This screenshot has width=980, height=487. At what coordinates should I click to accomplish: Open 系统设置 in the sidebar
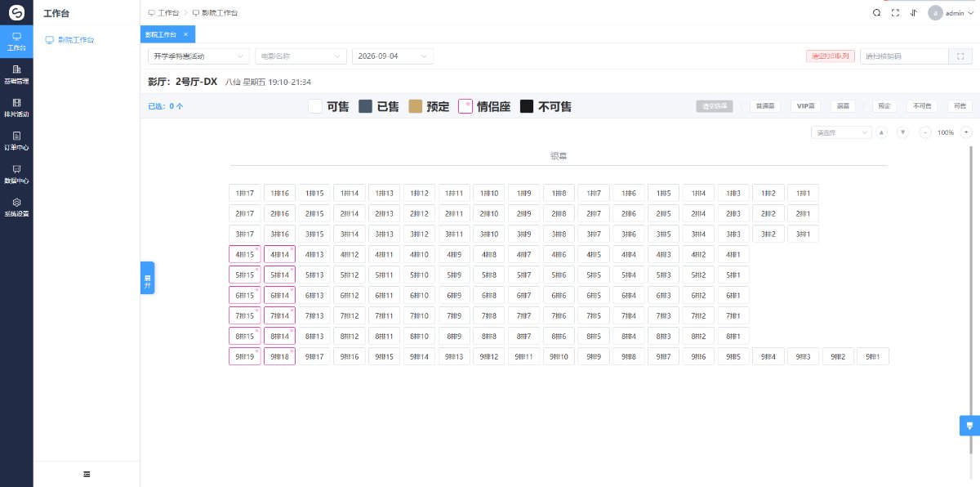16,208
